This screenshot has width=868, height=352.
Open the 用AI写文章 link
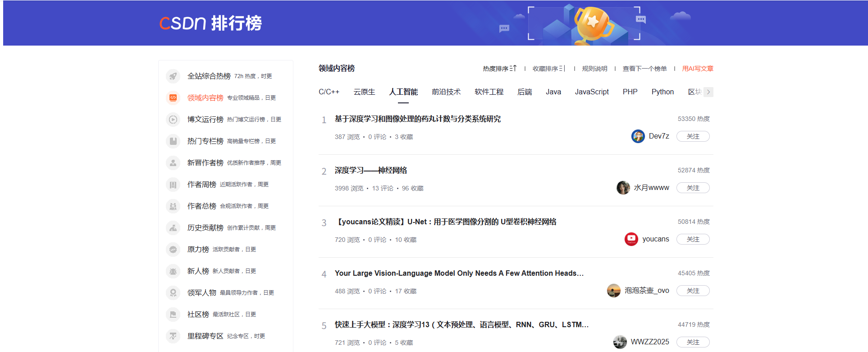[x=698, y=69]
